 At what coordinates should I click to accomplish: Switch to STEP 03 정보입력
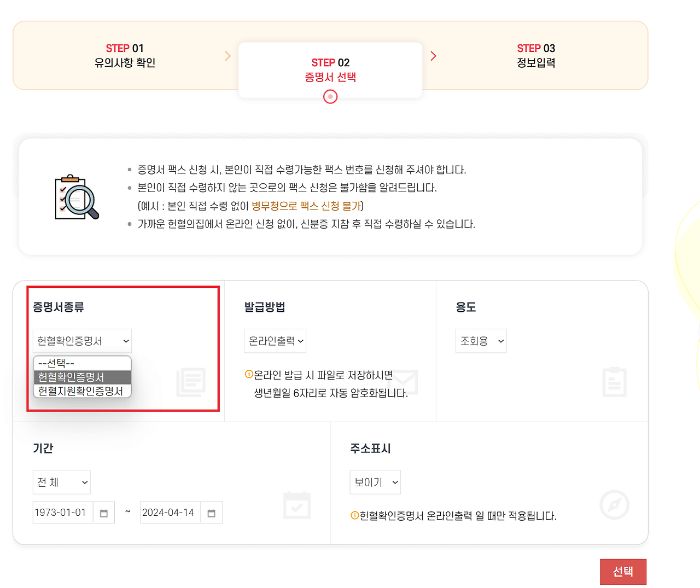[536, 55]
